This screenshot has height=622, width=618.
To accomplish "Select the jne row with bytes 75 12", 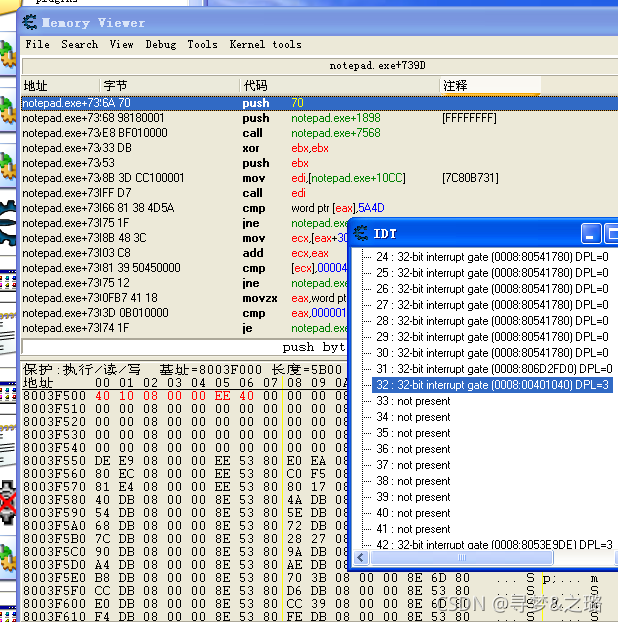I will click(184, 283).
